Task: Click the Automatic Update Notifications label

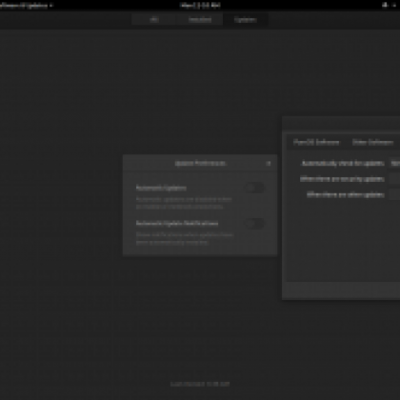Action: tap(177, 223)
